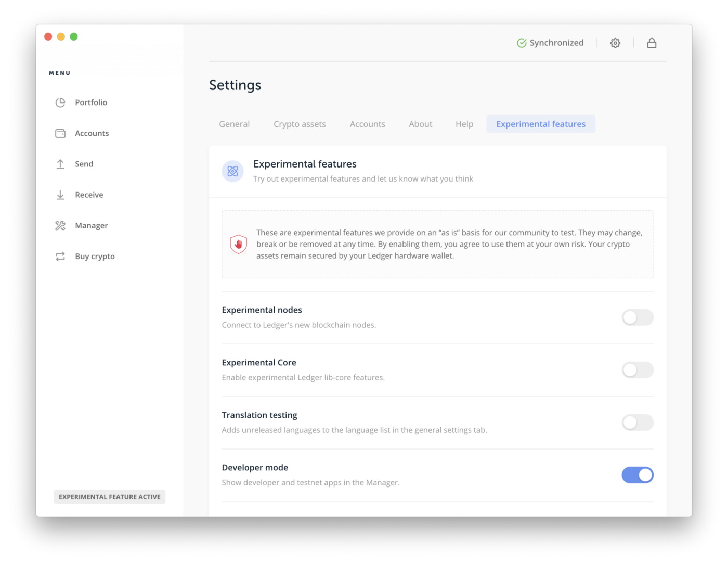Click the Experimental Feature Active badge
This screenshot has height=564, width=728.
click(110, 497)
